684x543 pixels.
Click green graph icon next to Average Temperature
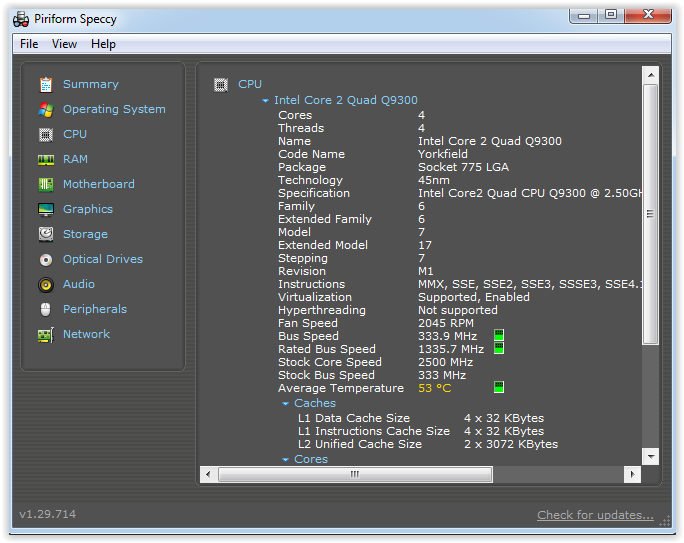(499, 387)
